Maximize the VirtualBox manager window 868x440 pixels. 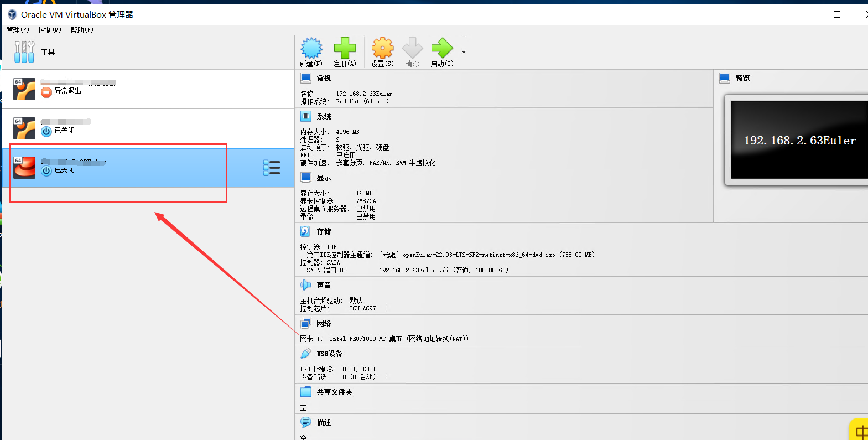[x=837, y=14]
